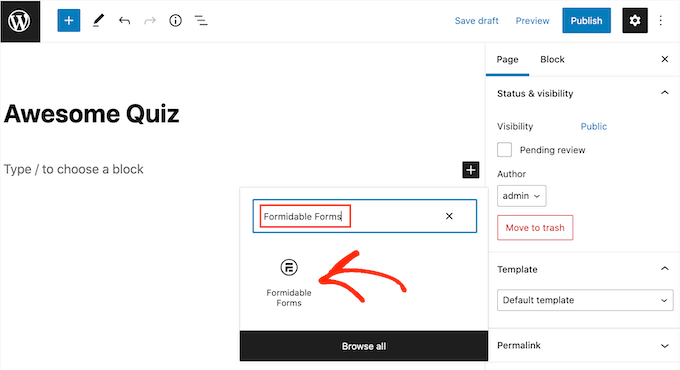Select the Page tab

(x=507, y=59)
